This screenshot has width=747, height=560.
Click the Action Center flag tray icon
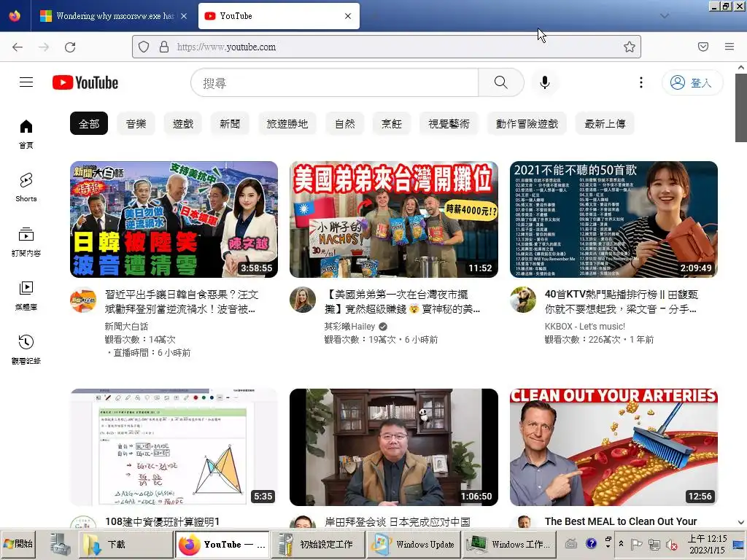click(636, 544)
